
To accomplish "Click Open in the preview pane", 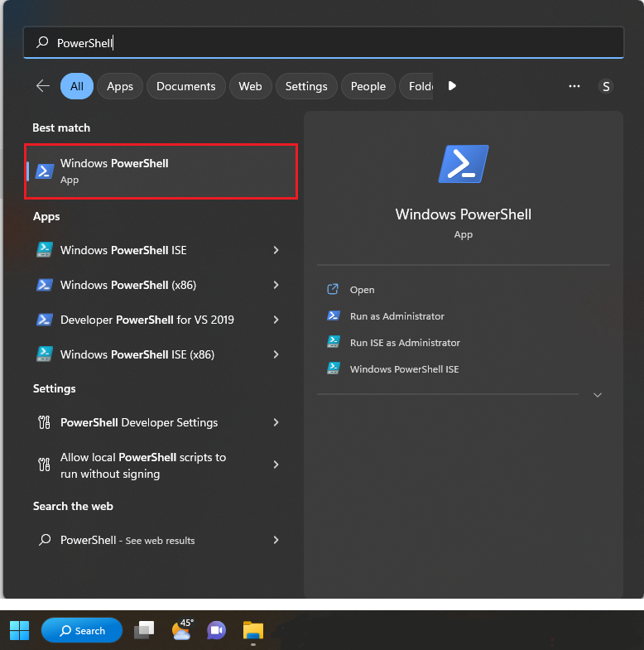I will (x=362, y=290).
